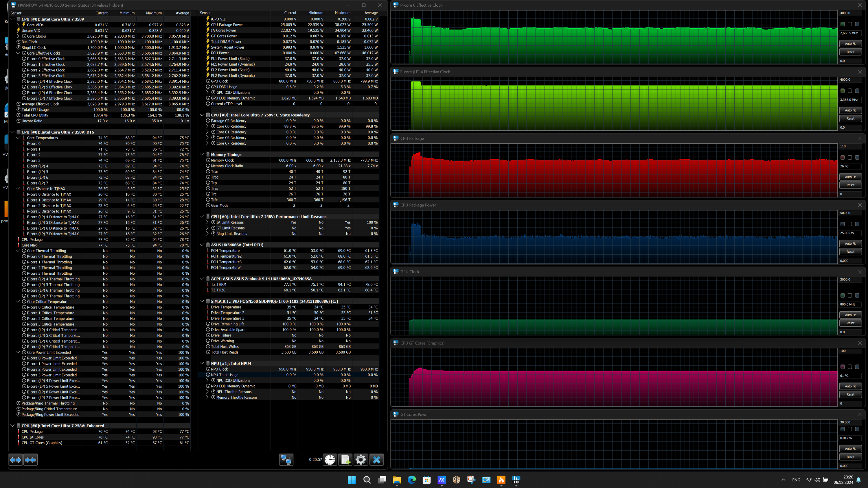Click Auto Fit in CPU Package Power graph
The width and height of the screenshot is (868, 488).
tap(850, 243)
